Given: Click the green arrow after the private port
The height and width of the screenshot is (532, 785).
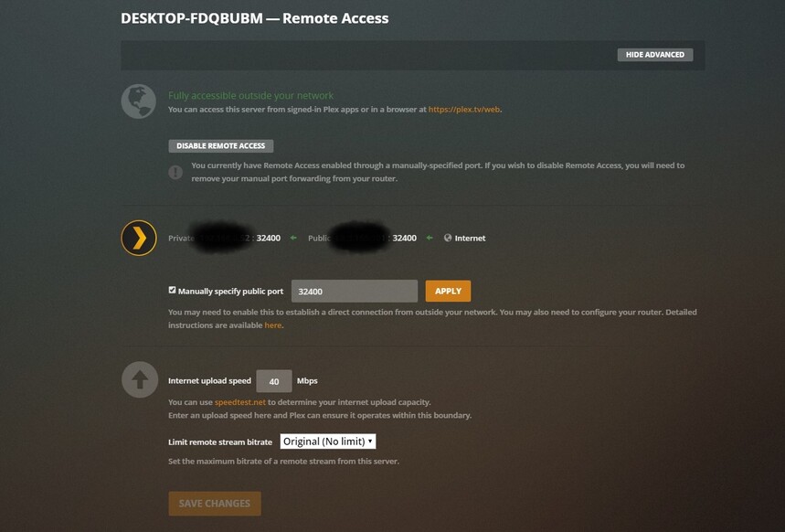Looking at the screenshot, I should 293,238.
